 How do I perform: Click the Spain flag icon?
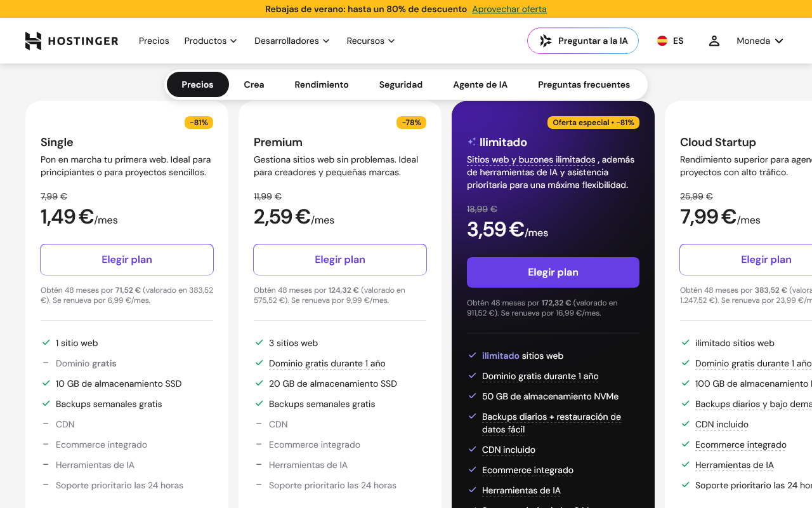pos(662,41)
